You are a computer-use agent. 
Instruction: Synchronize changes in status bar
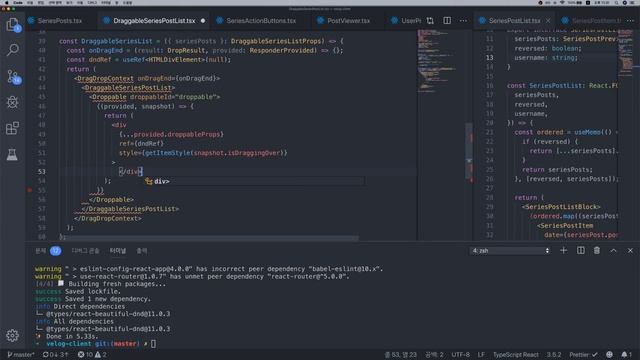(x=56, y=355)
